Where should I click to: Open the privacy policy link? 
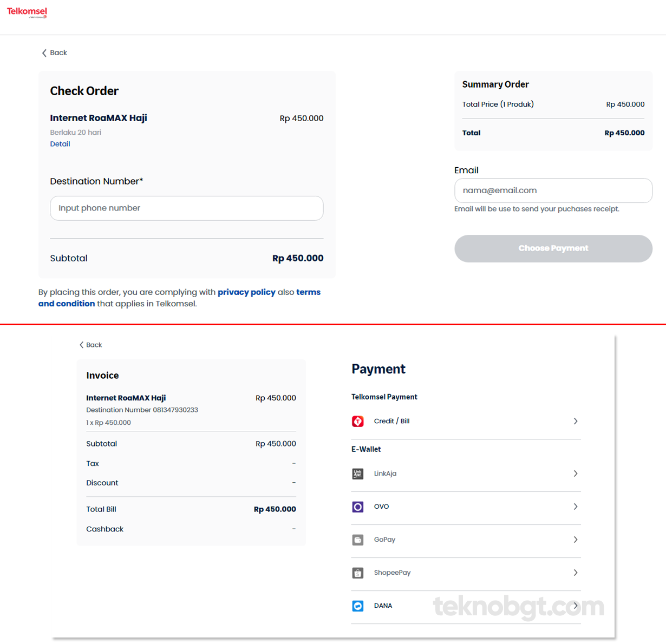click(x=246, y=292)
